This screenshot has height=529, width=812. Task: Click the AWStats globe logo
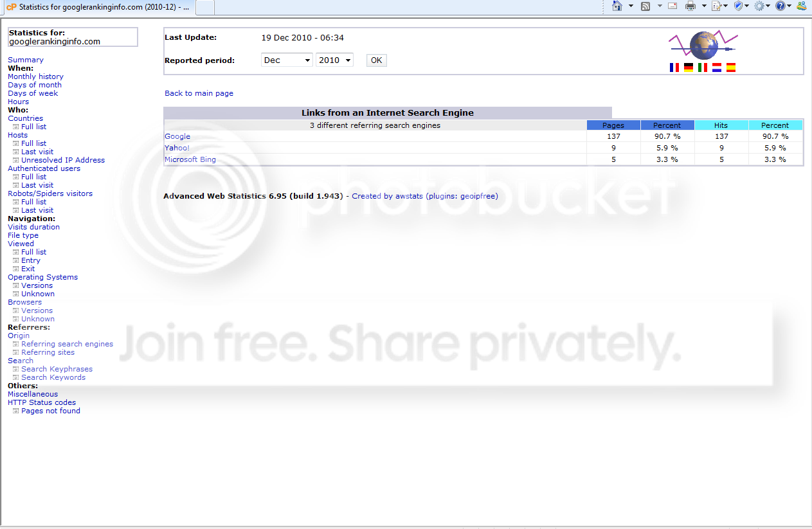tap(703, 44)
